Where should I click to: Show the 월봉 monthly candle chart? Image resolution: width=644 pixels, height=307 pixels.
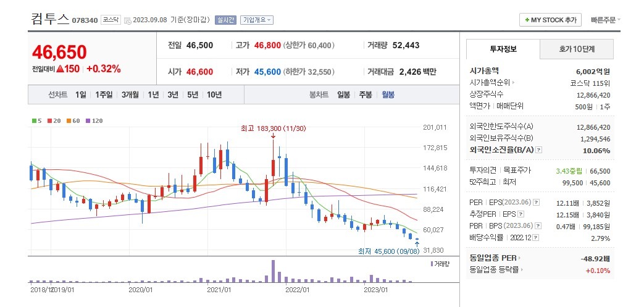click(388, 95)
